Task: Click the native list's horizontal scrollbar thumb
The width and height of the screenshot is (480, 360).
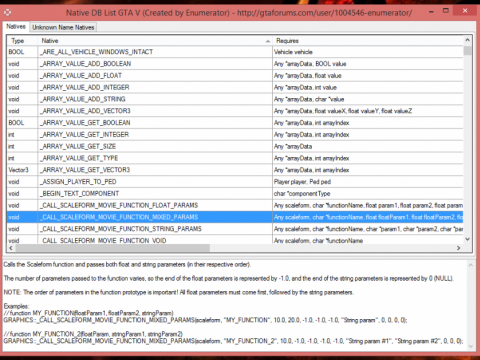Action: (113, 248)
